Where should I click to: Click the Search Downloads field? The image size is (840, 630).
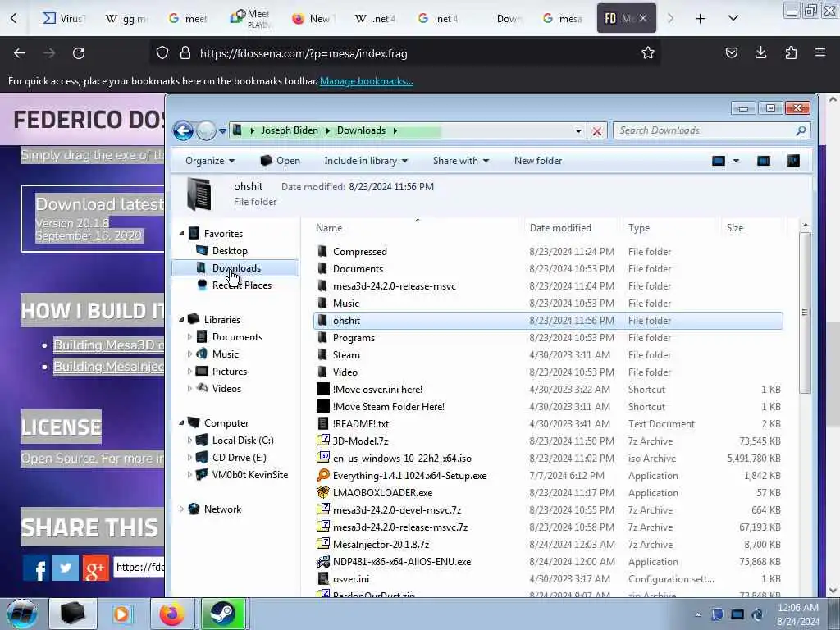tap(711, 130)
